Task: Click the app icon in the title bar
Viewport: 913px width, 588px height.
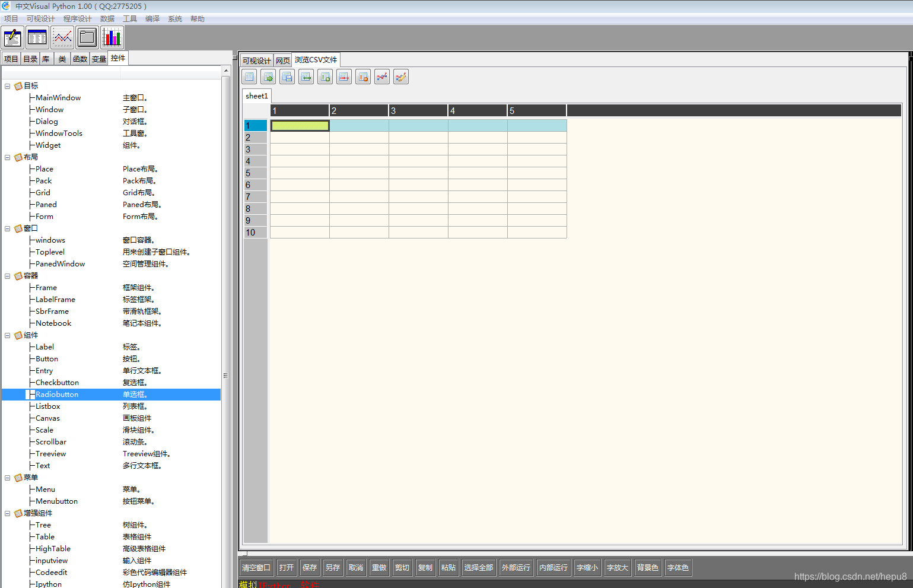Action: coord(6,6)
